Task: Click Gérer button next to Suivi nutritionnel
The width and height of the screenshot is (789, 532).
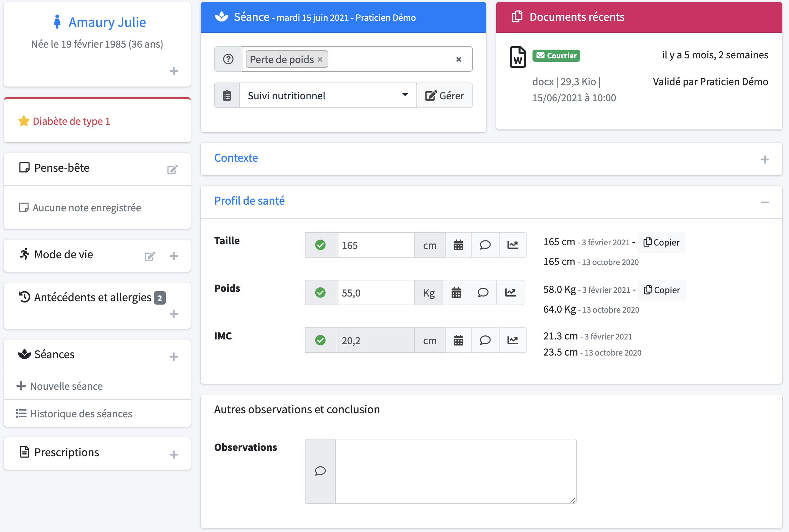Action: point(445,95)
